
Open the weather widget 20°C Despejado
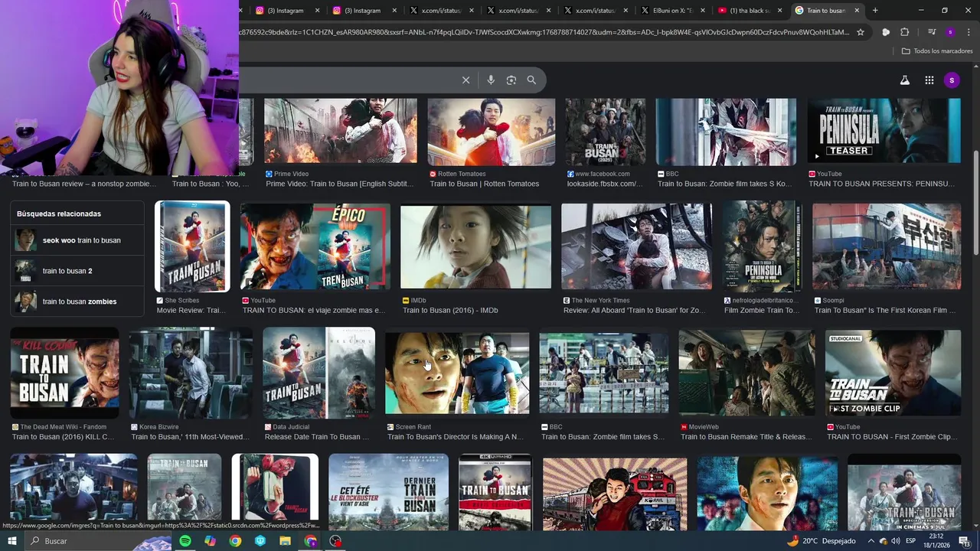tap(821, 541)
